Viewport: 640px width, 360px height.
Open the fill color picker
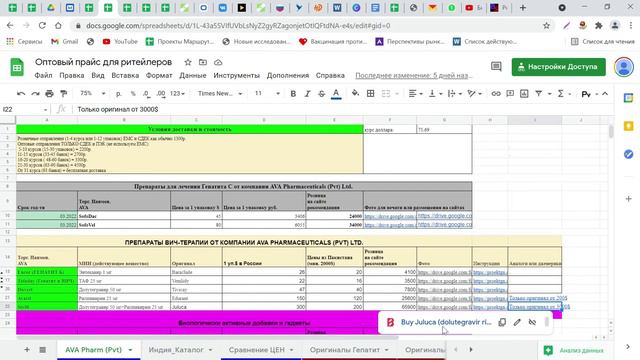pyautogui.click(x=356, y=93)
